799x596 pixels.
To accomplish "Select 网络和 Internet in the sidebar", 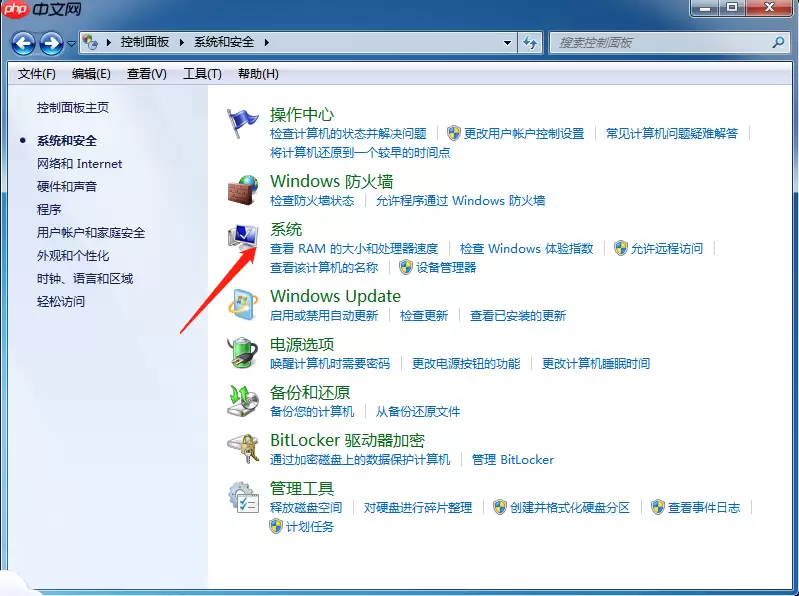I will [79, 164].
